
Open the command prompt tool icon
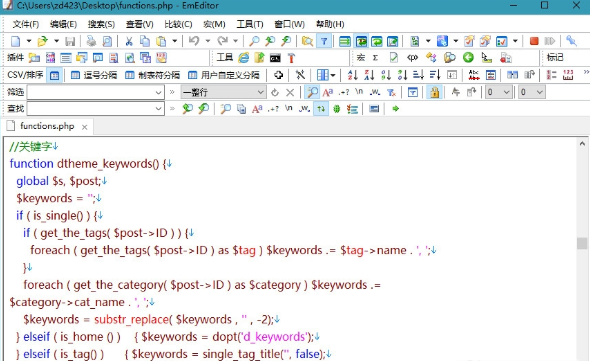click(x=275, y=58)
